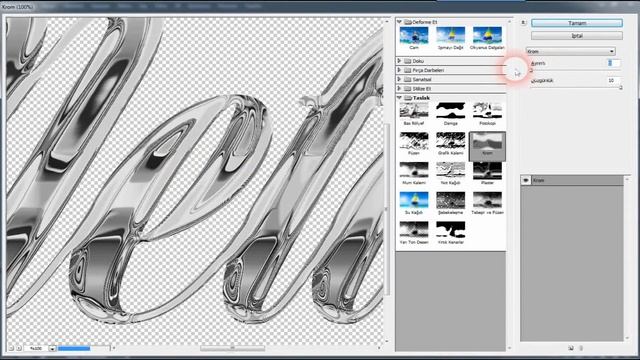This screenshot has width=640, height=360.
Task: Expand the Sanatsal filter folder
Action: 399,79
